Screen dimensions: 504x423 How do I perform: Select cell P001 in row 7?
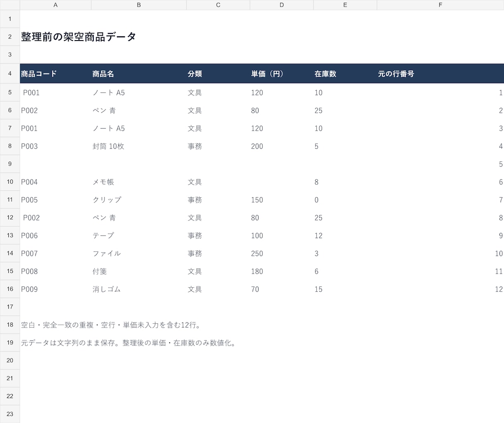click(x=55, y=128)
